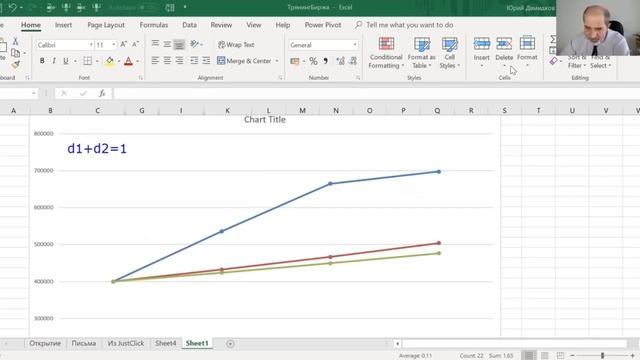Apply right text alignment
This screenshot has width=640, height=360.
179,61
